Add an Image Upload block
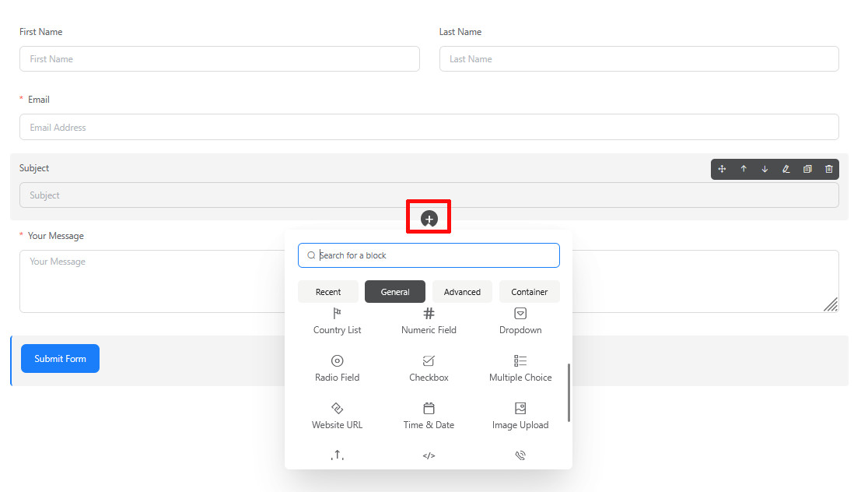 tap(520, 416)
